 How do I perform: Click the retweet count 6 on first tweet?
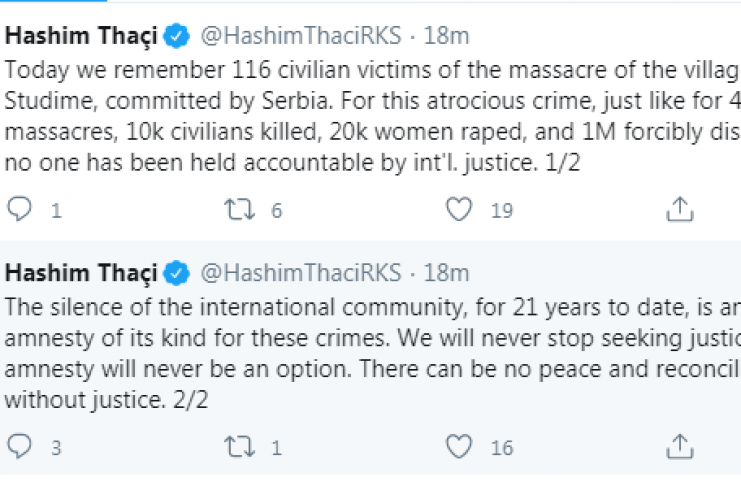click(277, 211)
